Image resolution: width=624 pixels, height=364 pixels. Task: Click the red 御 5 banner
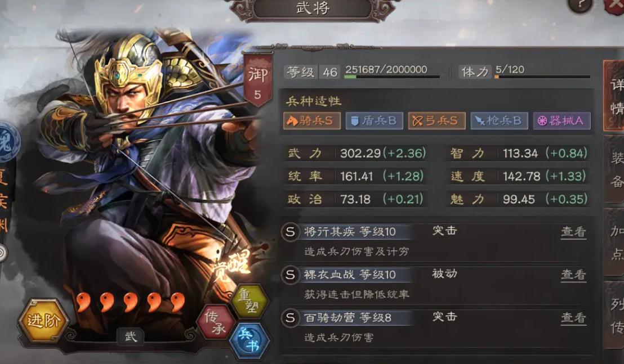coord(258,80)
